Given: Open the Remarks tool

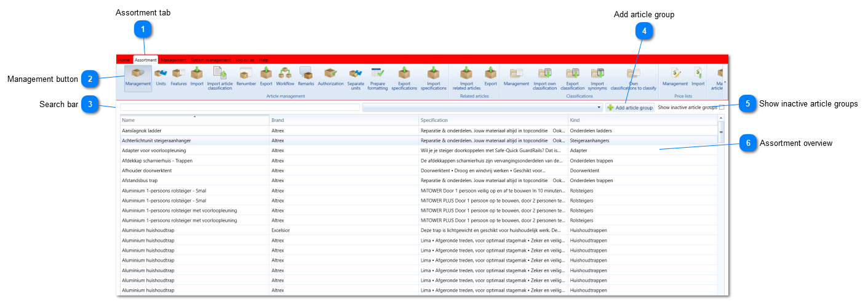Looking at the screenshot, I should pos(306,76).
